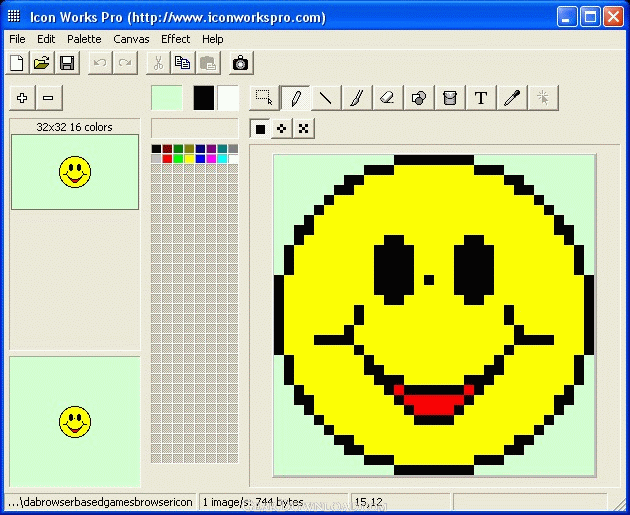The height and width of the screenshot is (515, 630).
Task: Open the Palette menu
Action: point(84,39)
